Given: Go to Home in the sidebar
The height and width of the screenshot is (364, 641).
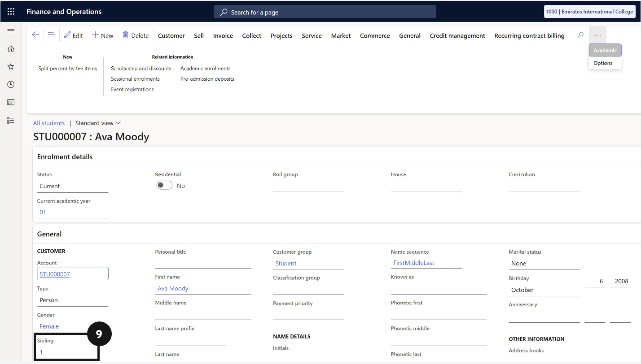Looking at the screenshot, I should (x=11, y=48).
